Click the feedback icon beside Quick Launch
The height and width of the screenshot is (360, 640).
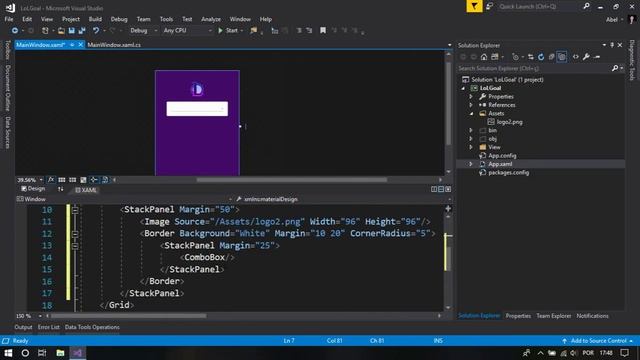pos(489,7)
